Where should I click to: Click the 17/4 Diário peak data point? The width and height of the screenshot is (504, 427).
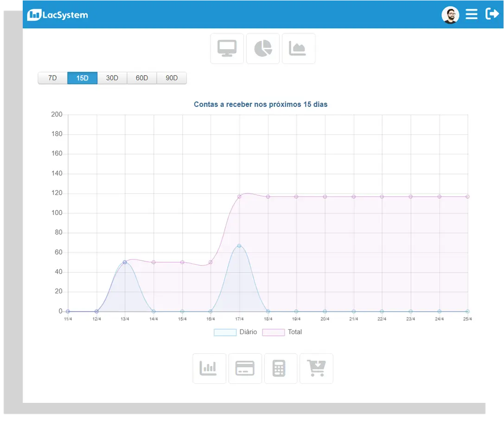[x=239, y=246]
